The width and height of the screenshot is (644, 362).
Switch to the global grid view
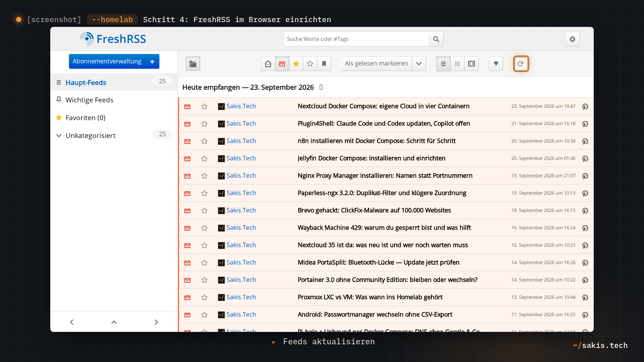click(457, 64)
